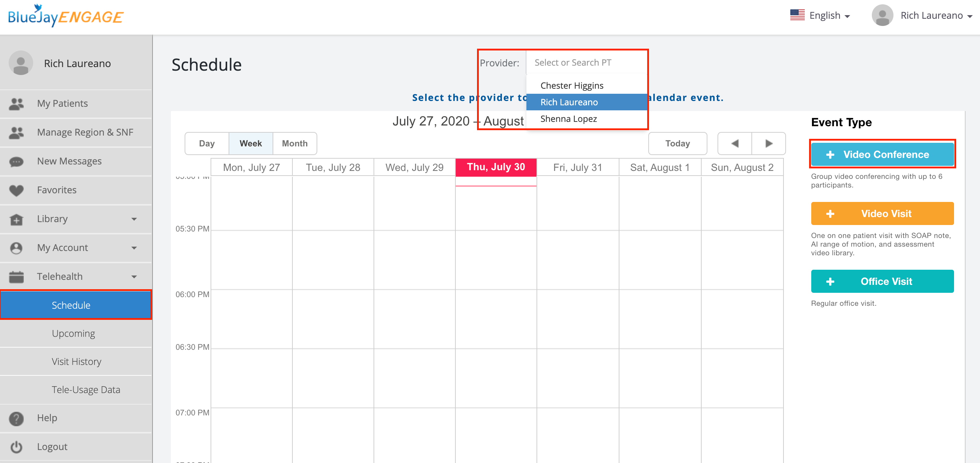The image size is (980, 463).
Task: Open Visit History in sidebar
Action: (76, 361)
